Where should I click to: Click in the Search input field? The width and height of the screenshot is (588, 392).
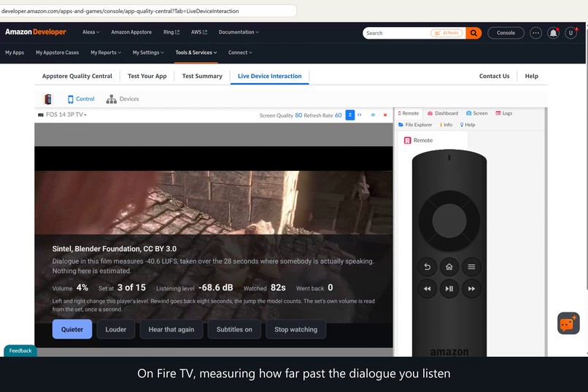397,33
